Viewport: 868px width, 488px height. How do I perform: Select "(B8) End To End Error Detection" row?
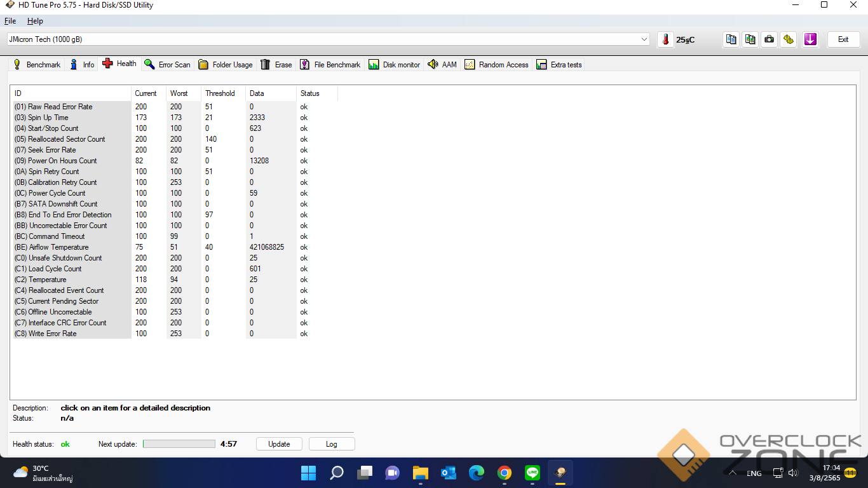(175, 215)
